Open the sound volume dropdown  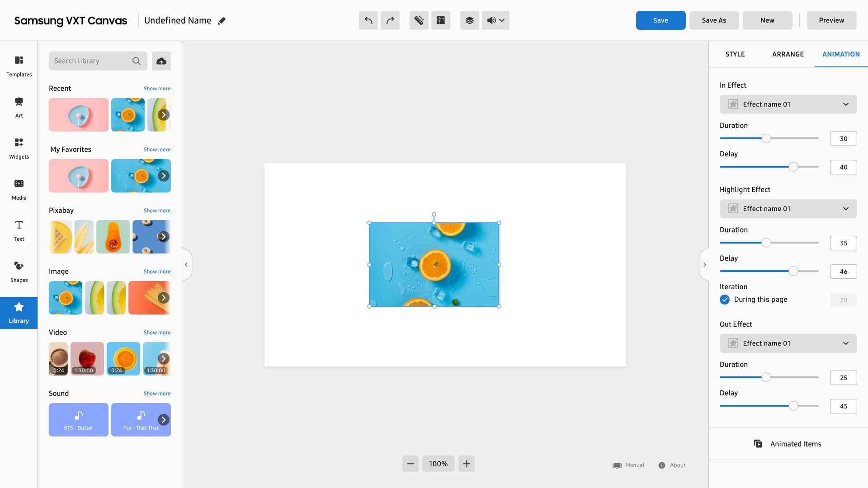pos(495,20)
